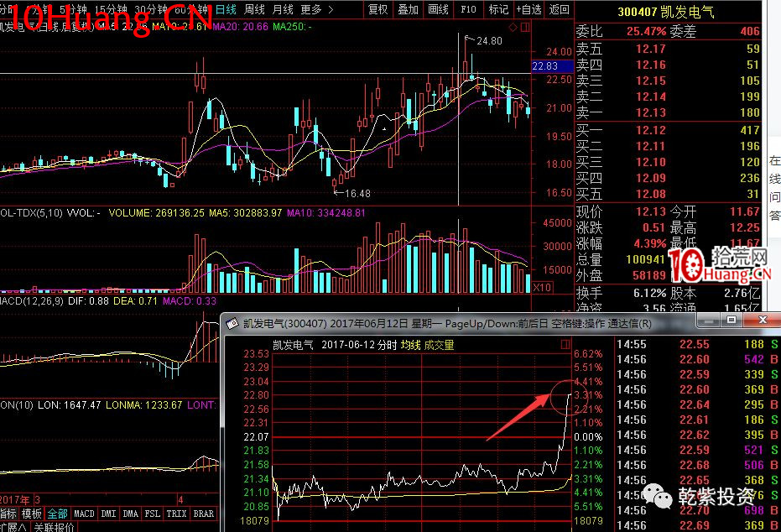Click the stock title 300407 凯发电气
The width and height of the screenshot is (781, 532).
666,12
